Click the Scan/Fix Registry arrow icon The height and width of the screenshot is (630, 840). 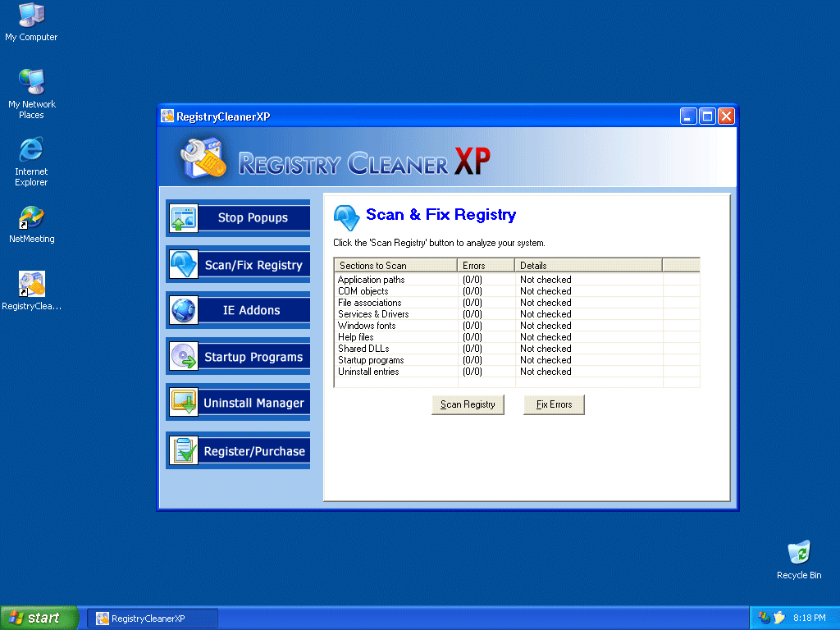coord(184,264)
